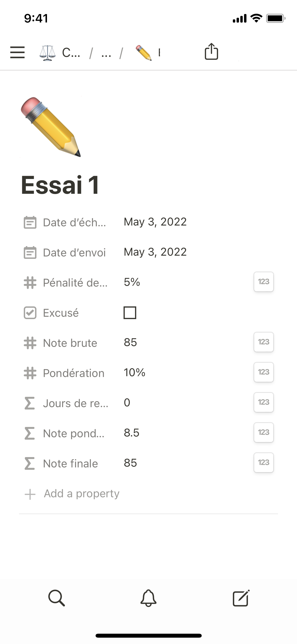Image resolution: width=297 pixels, height=644 pixels.
Task: Tap the large pencil page icon
Action: [51, 127]
